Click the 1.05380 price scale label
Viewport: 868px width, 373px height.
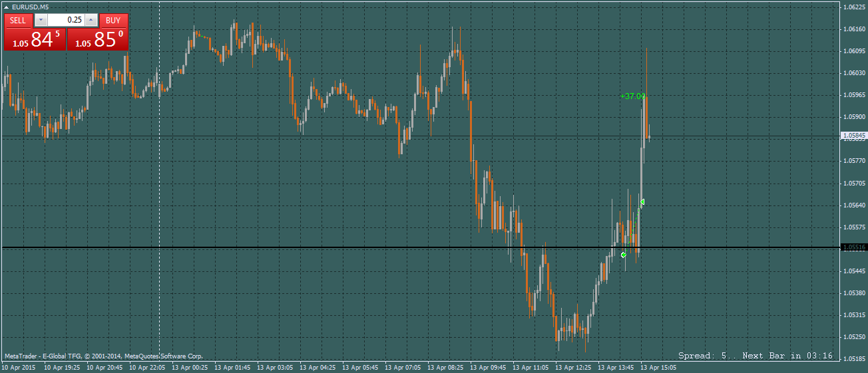tap(853, 293)
